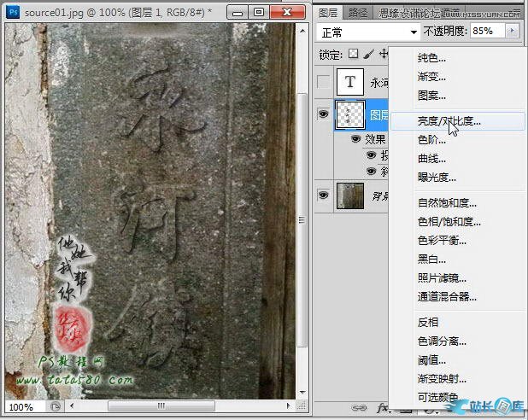This screenshot has height=420, width=528.
Task: Click the link layers icon
Action: [x=354, y=408]
